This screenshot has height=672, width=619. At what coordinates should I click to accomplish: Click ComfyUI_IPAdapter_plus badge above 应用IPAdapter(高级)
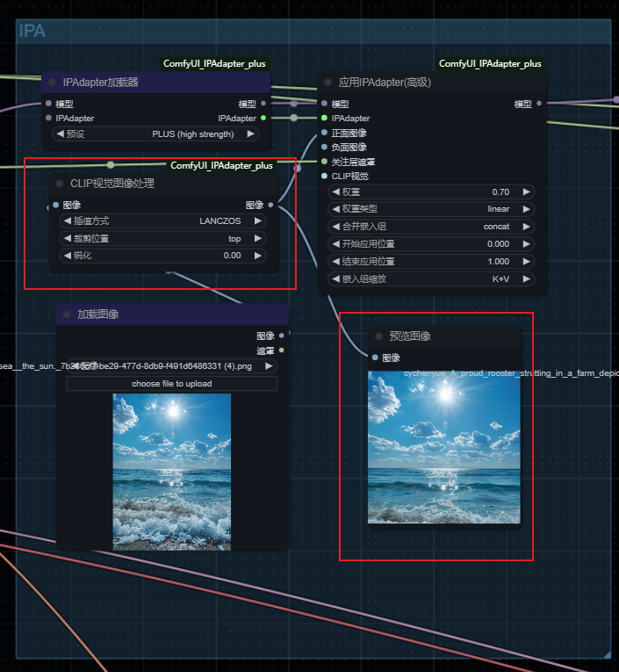[490, 64]
